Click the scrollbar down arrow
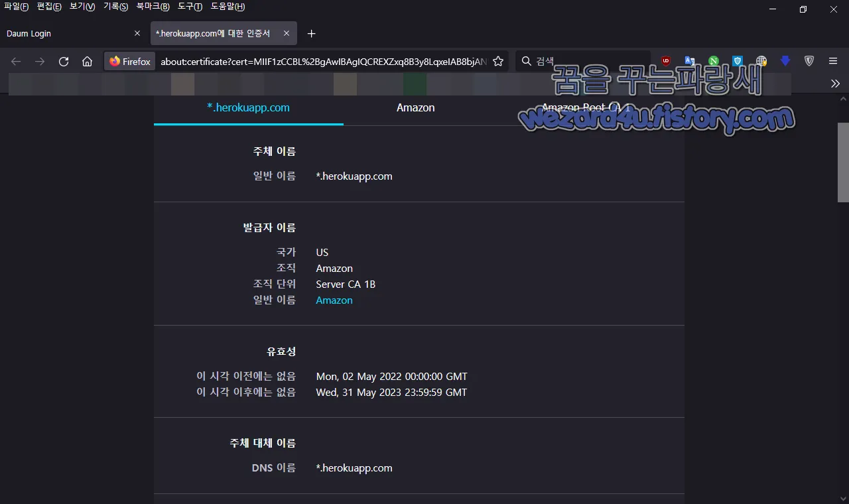Viewport: 849px width, 504px height. 843,499
